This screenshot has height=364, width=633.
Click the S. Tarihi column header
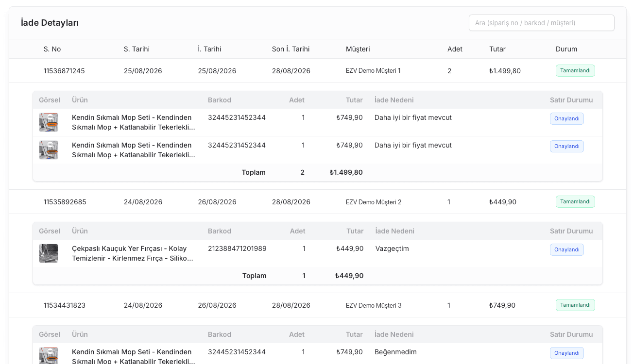pyautogui.click(x=137, y=49)
